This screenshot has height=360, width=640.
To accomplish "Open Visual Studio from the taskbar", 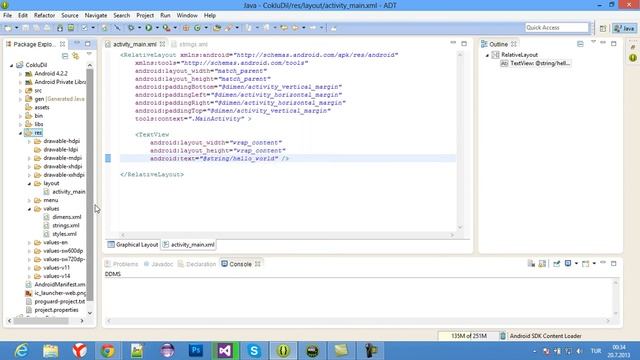I will click(x=225, y=351).
